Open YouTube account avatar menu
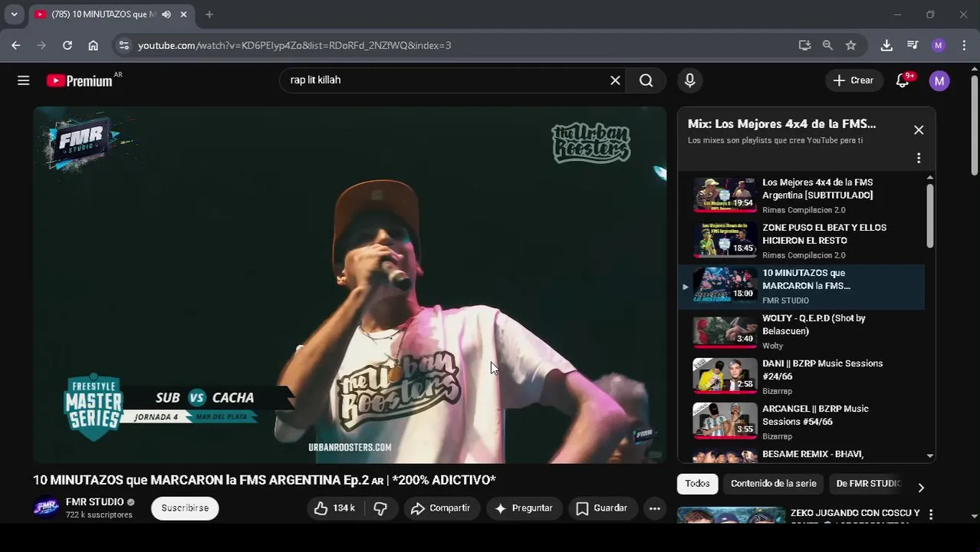980x552 pixels. pos(939,80)
